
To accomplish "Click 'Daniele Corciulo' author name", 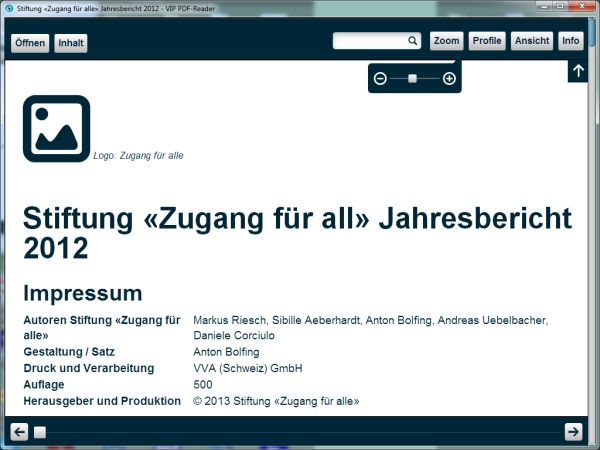I will pyautogui.click(x=234, y=336).
